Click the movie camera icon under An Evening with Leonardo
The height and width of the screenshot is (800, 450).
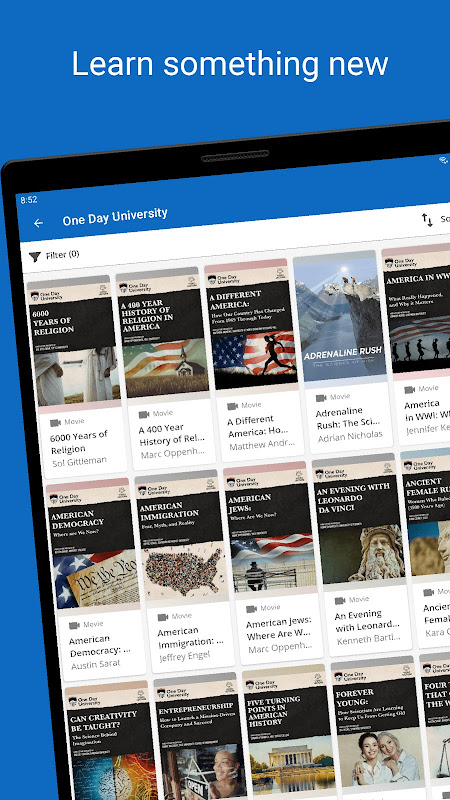[x=340, y=601]
